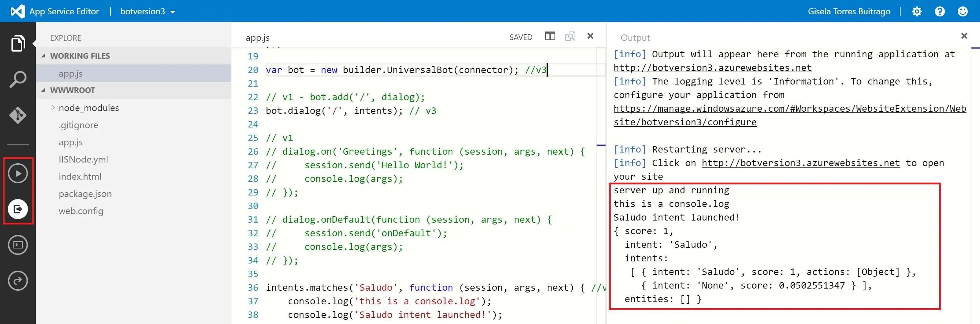Click 'server up and running' output line
This screenshot has height=324, width=980.
[672, 190]
